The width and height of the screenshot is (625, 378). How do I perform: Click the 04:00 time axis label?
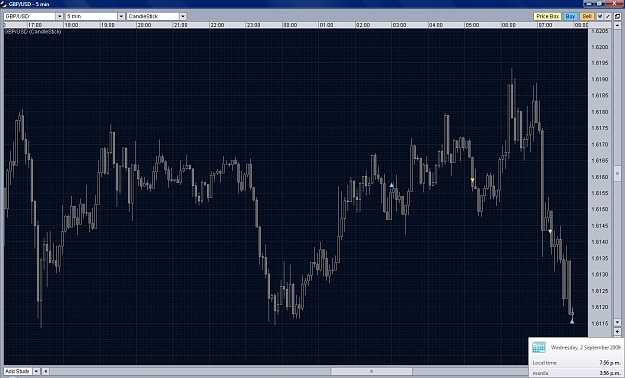coord(436,25)
